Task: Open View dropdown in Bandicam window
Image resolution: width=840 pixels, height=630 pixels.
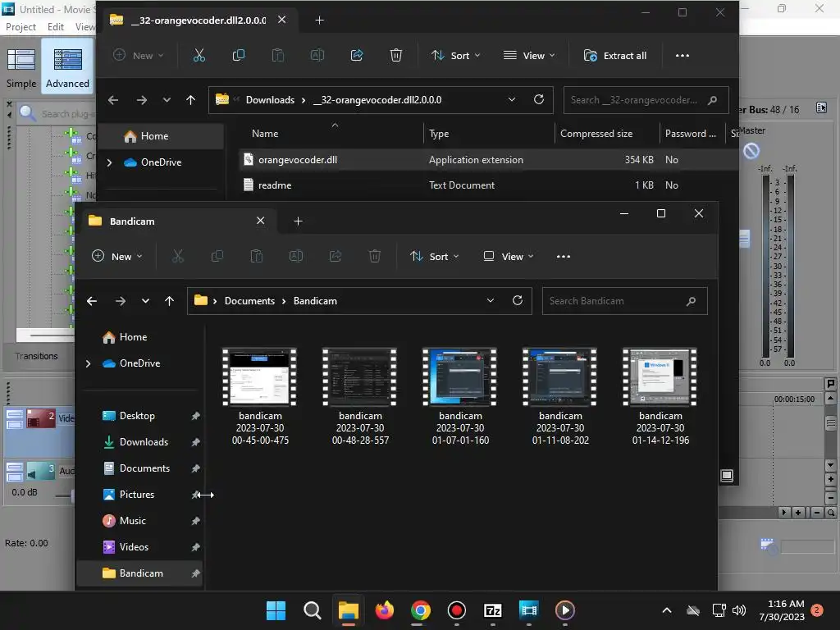Action: (509, 257)
